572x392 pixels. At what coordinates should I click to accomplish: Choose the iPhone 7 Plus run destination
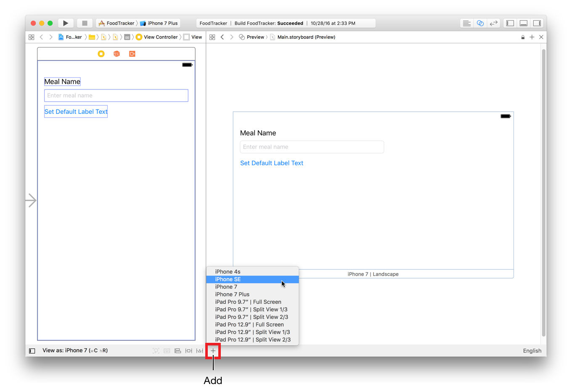[x=159, y=23]
